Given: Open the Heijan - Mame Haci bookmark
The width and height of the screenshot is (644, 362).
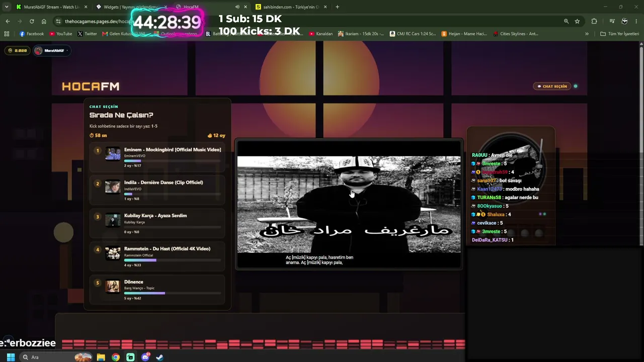Looking at the screenshot, I should (x=464, y=34).
